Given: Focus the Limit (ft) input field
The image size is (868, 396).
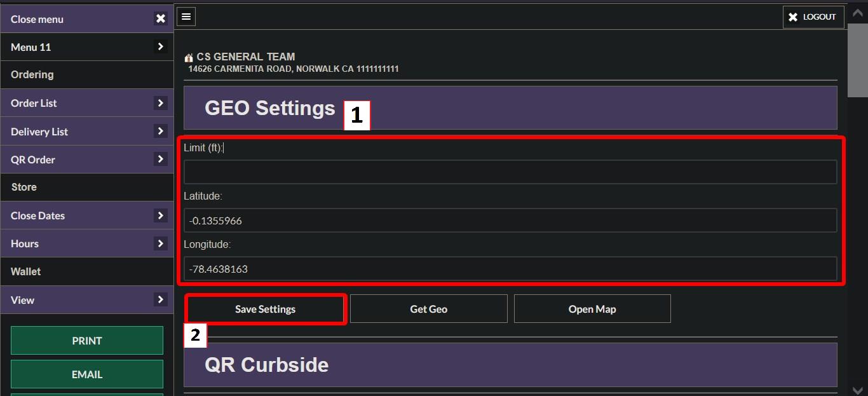Looking at the screenshot, I should coord(510,172).
